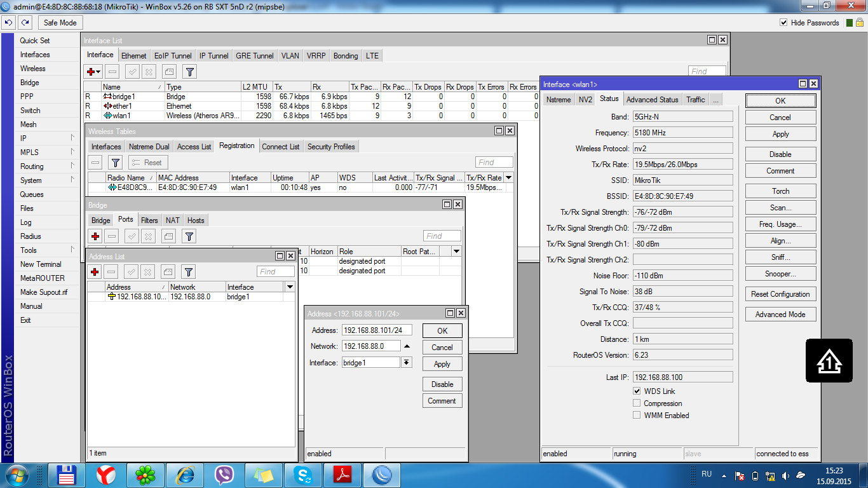Viewport: 868px width, 488px height.
Task: Click the Remove minus icon in Wireless Tables
Action: click(x=95, y=162)
